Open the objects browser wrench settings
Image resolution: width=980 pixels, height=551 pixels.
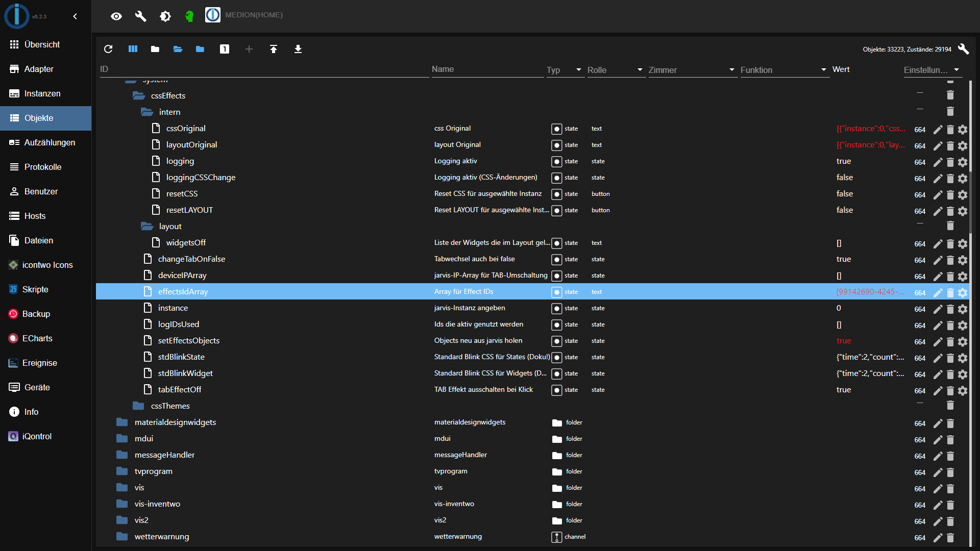coord(963,49)
